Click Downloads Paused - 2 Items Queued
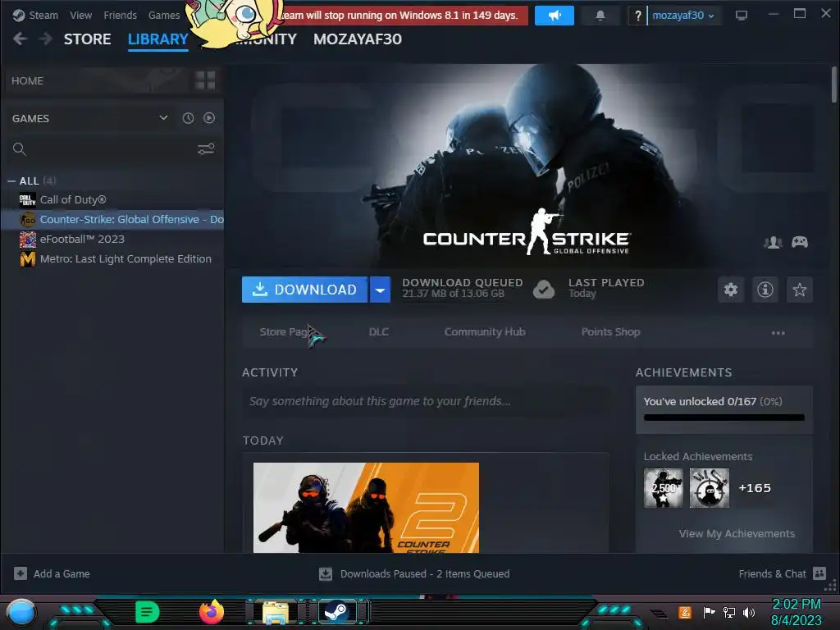Viewport: 840px width, 630px height. [x=424, y=573]
